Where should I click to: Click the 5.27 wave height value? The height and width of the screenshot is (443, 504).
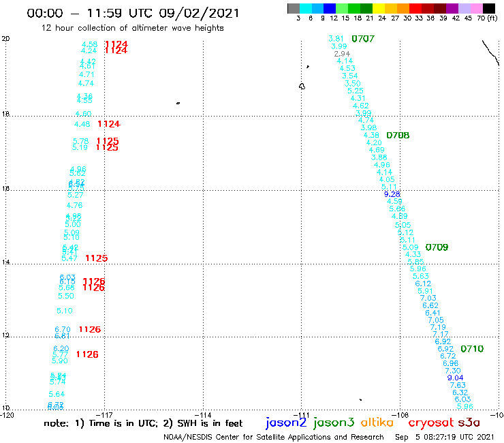coord(75,196)
